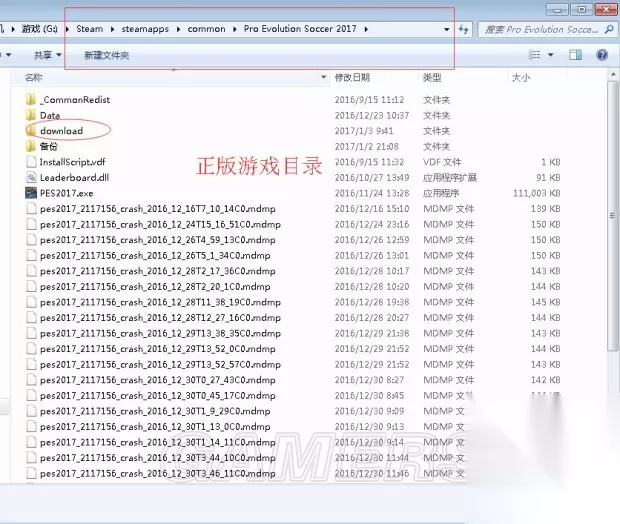Go to common in the address path

pos(206,29)
